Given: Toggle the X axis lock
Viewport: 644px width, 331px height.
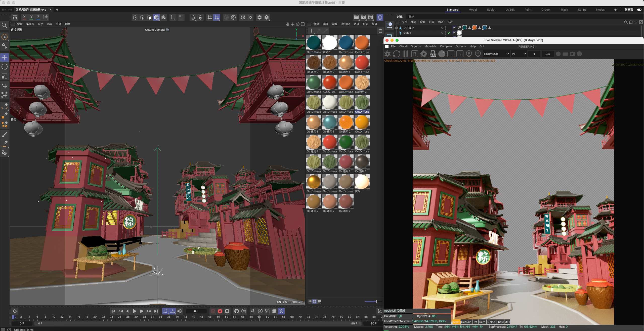Looking at the screenshot, I should tap(24, 17).
